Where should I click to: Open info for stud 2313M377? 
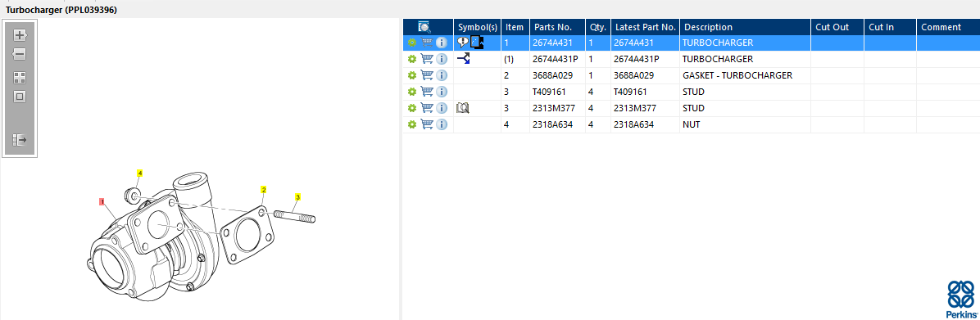(x=442, y=108)
